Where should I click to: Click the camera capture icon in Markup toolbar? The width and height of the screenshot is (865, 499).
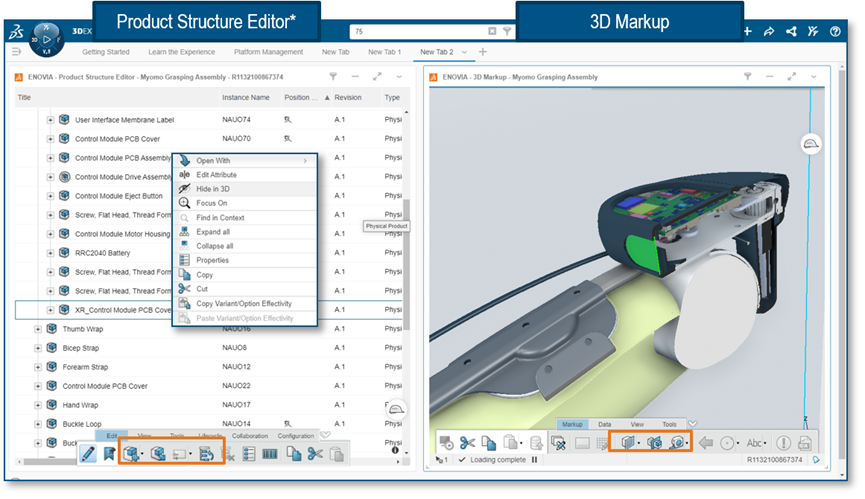click(655, 442)
